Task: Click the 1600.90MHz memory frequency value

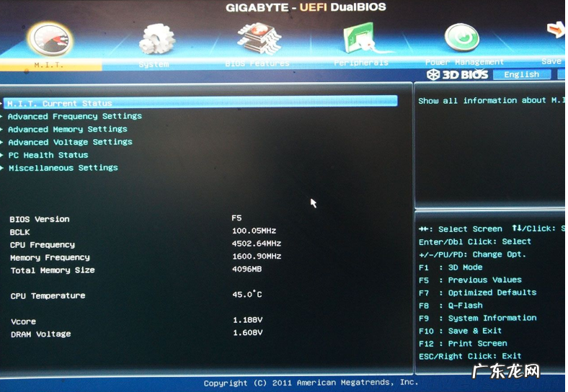Action: click(x=257, y=256)
